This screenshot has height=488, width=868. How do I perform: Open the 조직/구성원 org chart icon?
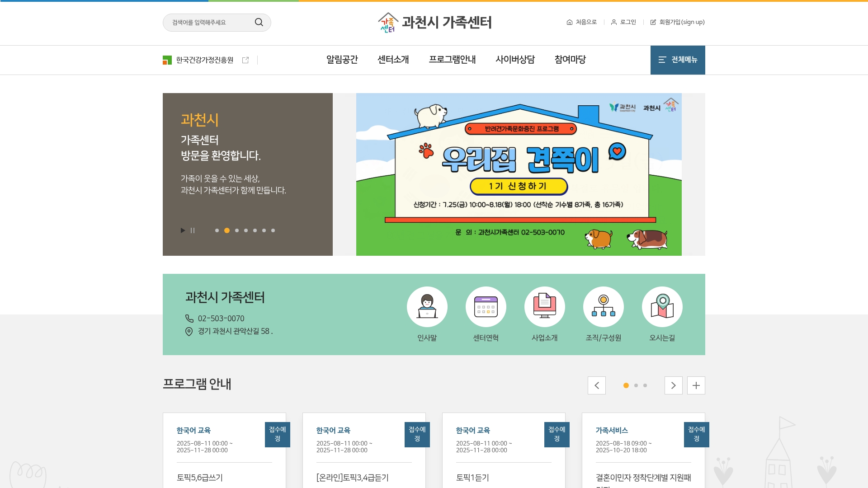[604, 307]
